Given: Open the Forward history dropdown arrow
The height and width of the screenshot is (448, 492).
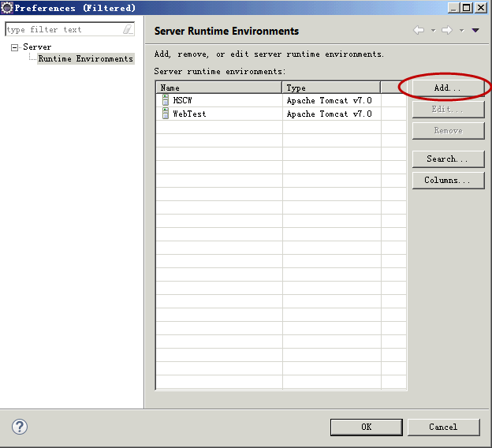Looking at the screenshot, I should 461,31.
